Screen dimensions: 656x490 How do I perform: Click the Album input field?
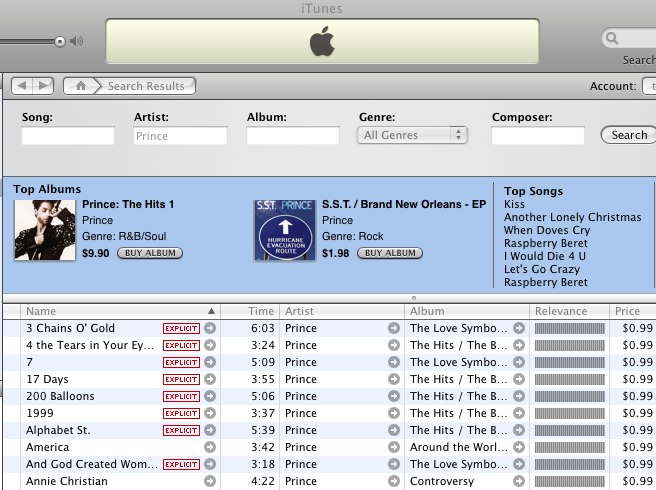(293, 136)
